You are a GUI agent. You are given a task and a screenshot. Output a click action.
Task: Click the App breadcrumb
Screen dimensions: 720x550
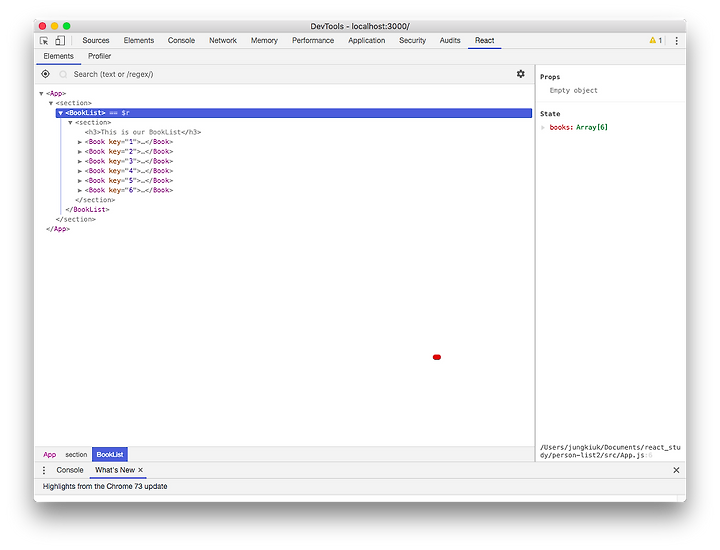point(50,455)
